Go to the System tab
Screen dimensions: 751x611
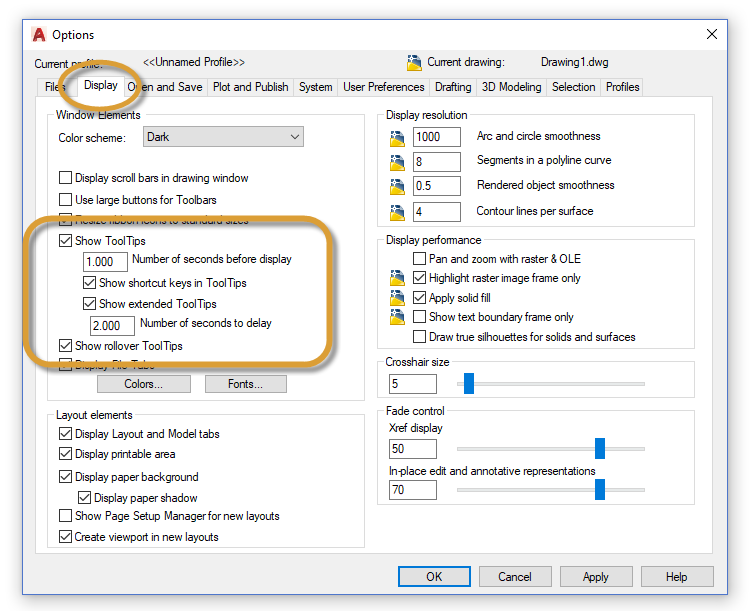pos(316,87)
